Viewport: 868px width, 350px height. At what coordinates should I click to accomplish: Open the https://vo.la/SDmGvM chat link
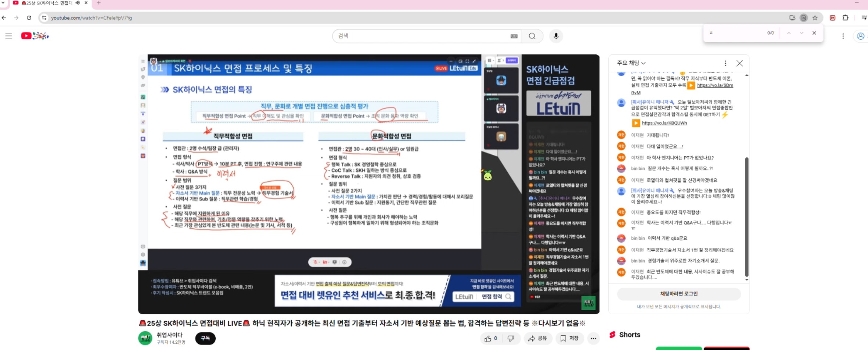coord(715,85)
